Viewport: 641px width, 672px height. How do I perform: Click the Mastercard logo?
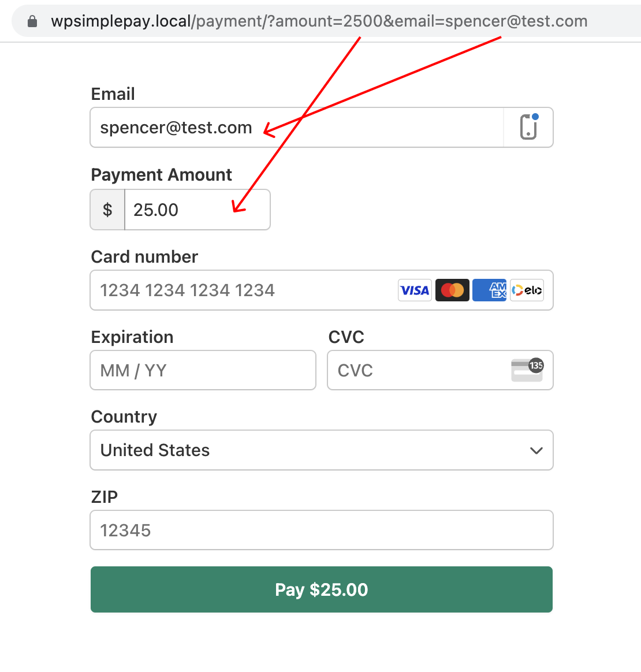(x=452, y=290)
